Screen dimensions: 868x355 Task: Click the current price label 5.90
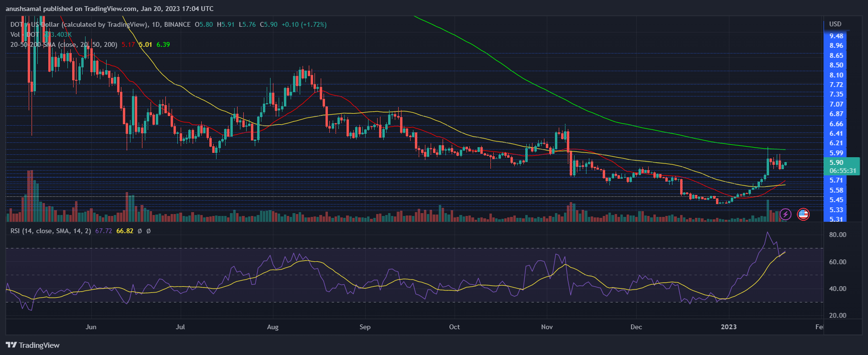click(x=836, y=162)
